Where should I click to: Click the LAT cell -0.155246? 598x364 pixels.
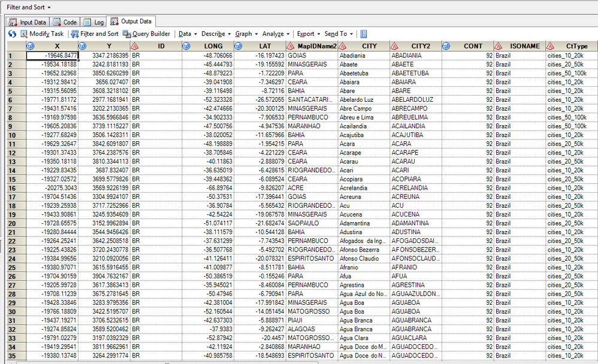pos(259,277)
